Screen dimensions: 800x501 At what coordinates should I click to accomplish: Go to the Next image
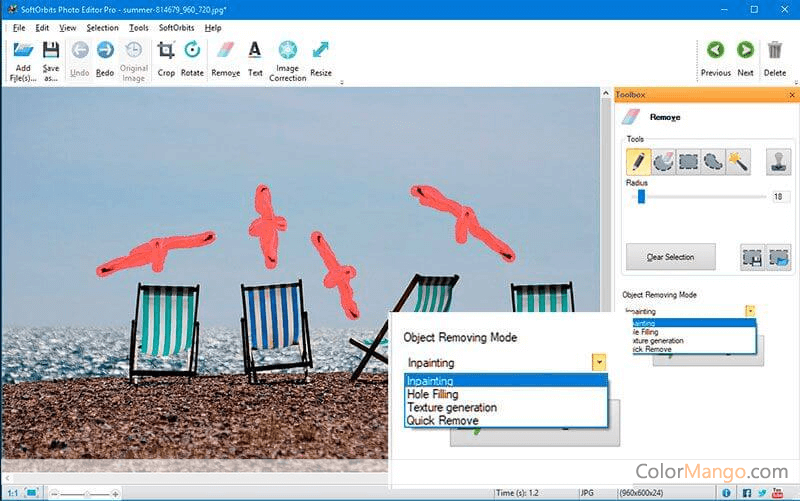point(745,56)
